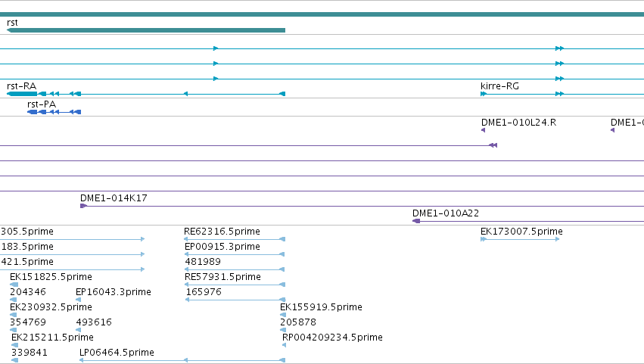Click the '493616' label

(94, 322)
